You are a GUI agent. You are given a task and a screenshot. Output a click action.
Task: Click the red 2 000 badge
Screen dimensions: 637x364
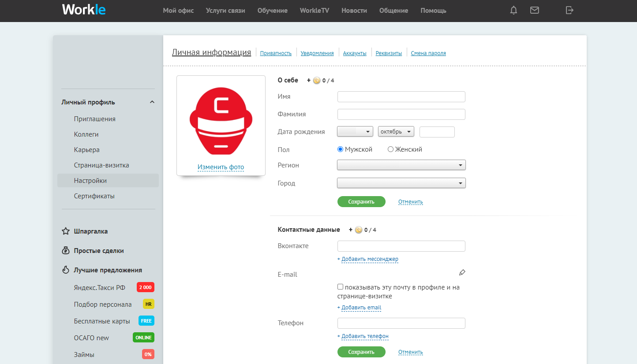(146, 287)
